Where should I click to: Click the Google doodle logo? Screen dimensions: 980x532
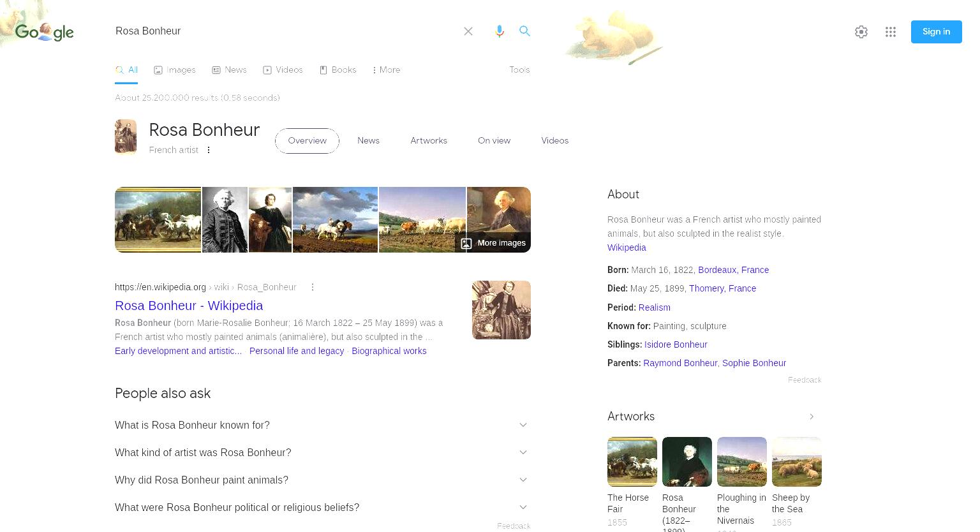point(44,31)
